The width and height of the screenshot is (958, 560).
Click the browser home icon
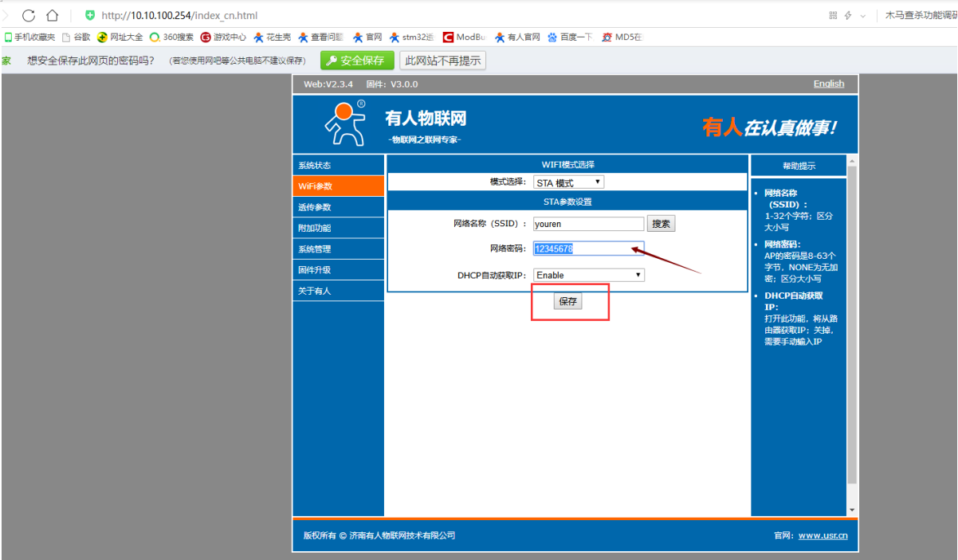[x=53, y=15]
